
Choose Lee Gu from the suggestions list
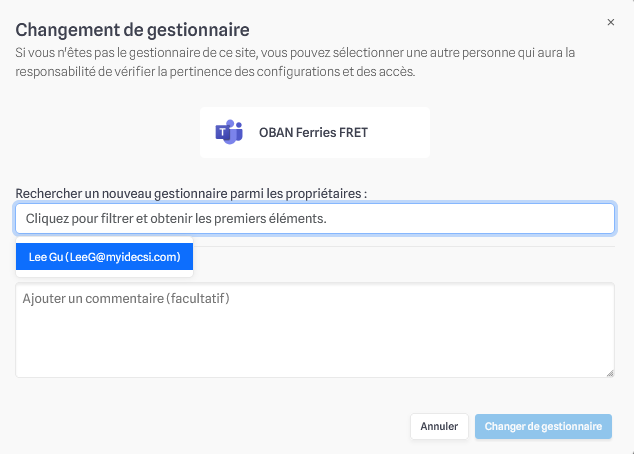pyautogui.click(x=104, y=257)
